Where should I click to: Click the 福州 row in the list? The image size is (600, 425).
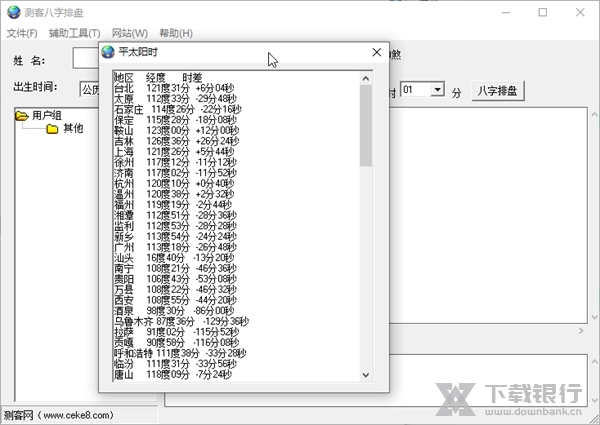tap(173, 205)
